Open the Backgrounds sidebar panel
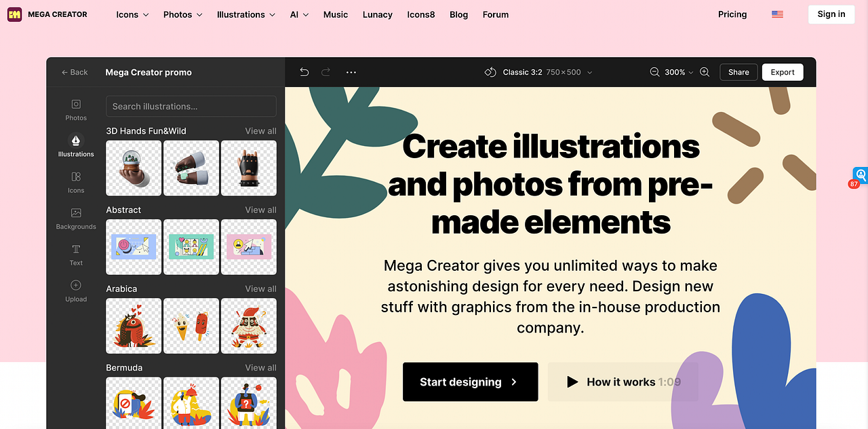The height and width of the screenshot is (429, 868). click(x=76, y=219)
